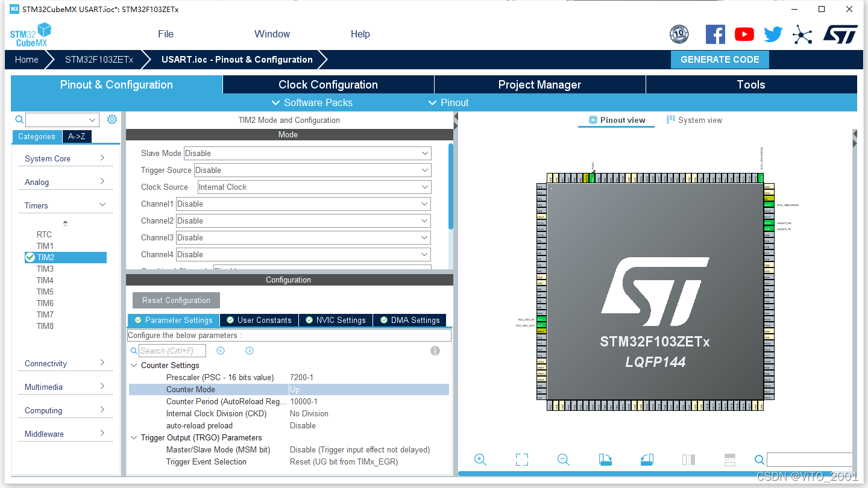Rotate the chip view counter-clockwise

click(647, 460)
